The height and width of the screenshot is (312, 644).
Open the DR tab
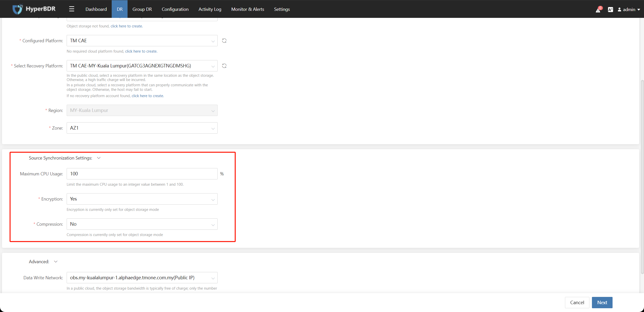[120, 9]
